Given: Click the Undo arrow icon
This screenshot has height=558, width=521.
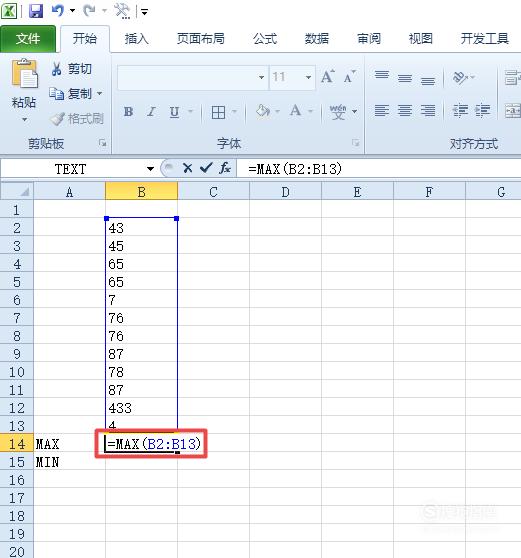Looking at the screenshot, I should 58,11.
